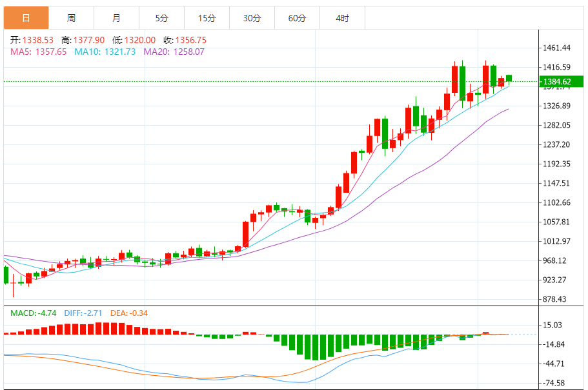Click the last green candlestick on the chart

click(509, 78)
